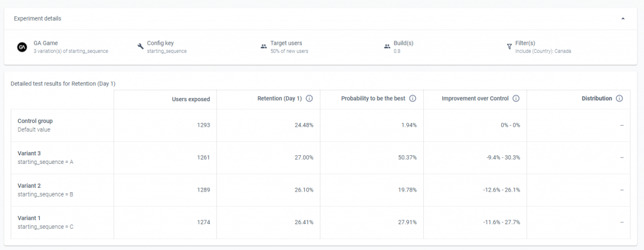
Task: Click Probability to be the best header
Action: (x=373, y=99)
